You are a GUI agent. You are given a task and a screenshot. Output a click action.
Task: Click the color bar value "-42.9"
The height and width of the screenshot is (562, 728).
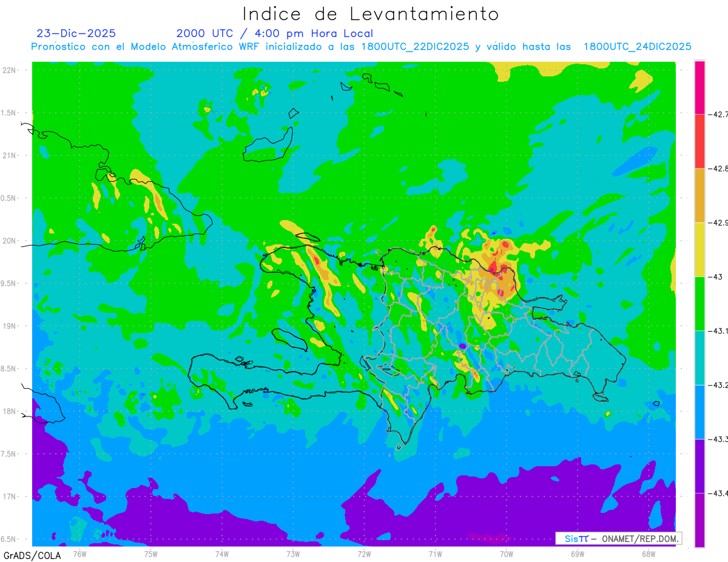coord(718,222)
